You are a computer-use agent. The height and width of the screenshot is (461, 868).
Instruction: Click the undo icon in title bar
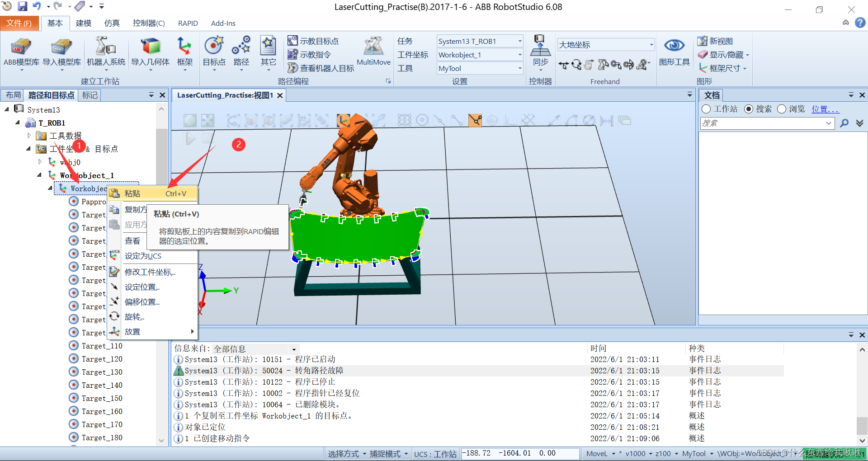click(x=37, y=6)
